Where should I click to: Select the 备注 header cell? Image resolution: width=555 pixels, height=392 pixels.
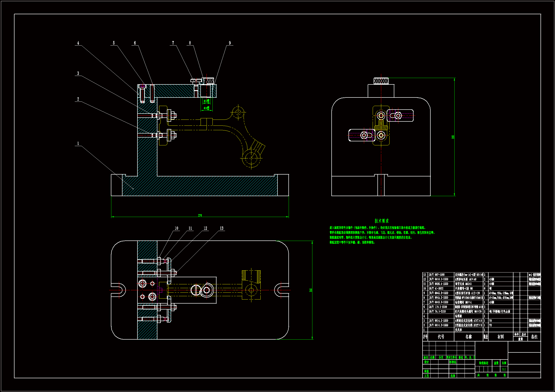coord(534,337)
